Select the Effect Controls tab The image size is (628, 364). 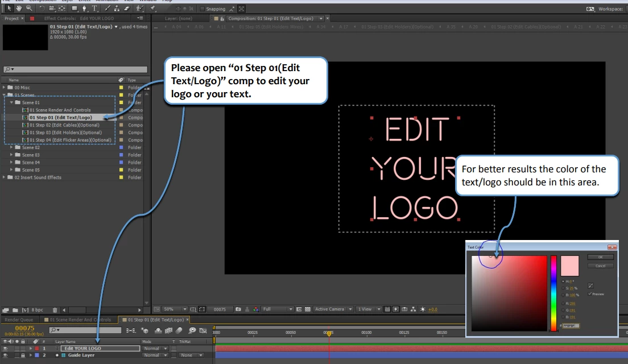tap(79, 18)
